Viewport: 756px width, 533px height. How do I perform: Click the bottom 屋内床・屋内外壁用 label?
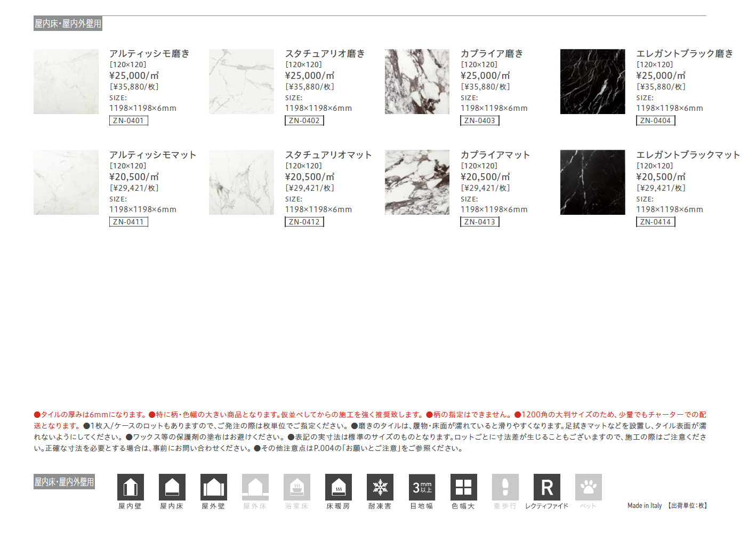[65, 482]
